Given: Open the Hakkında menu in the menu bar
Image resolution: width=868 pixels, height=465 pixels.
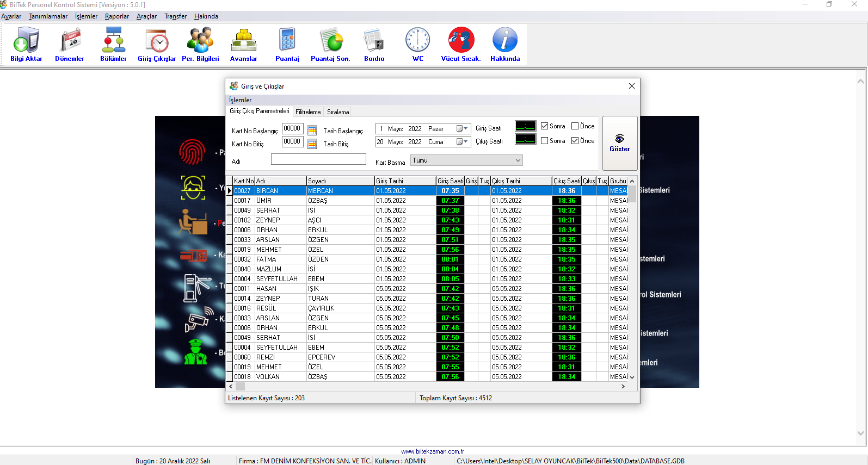Looking at the screenshot, I should (x=206, y=16).
